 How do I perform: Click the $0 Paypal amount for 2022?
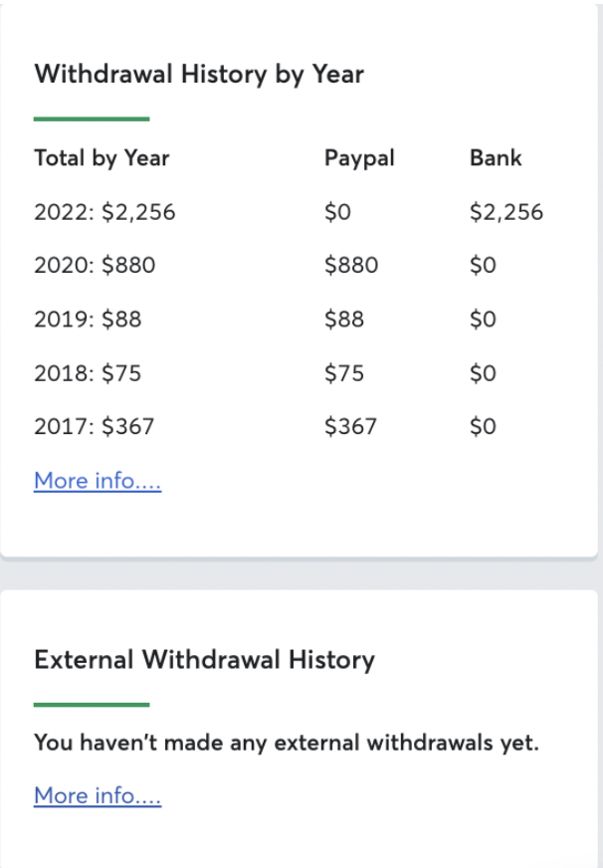point(337,212)
